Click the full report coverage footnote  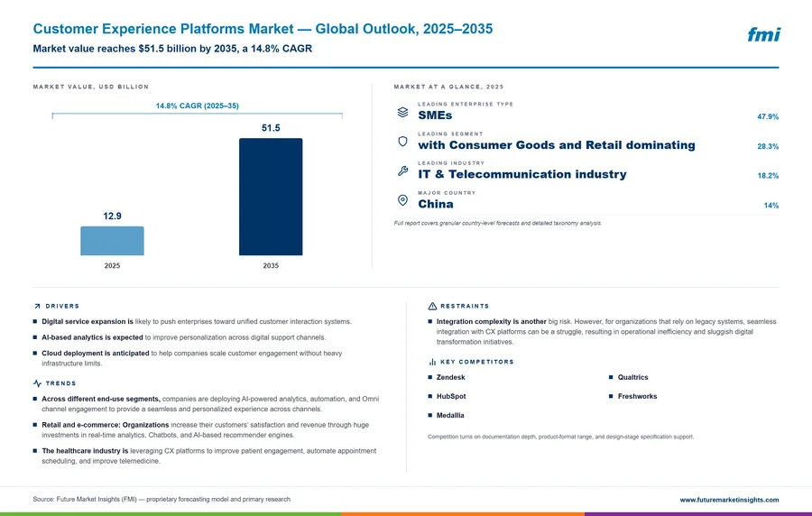(x=498, y=224)
